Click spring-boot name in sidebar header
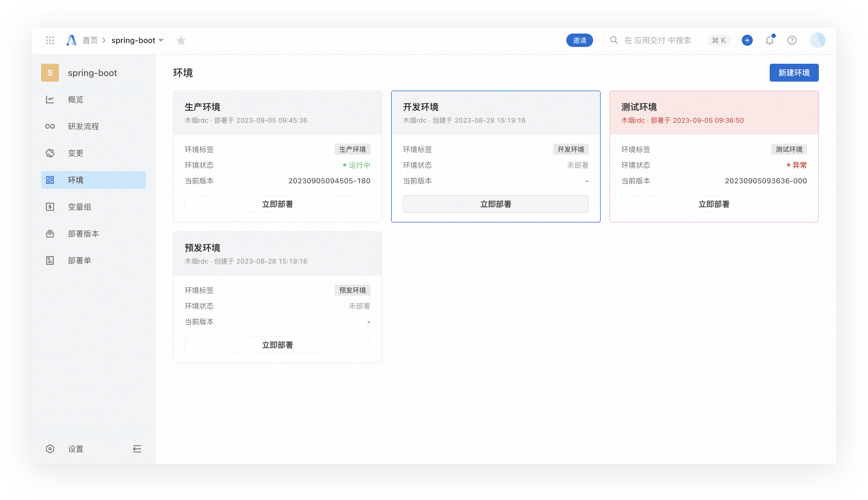The height and width of the screenshot is (500, 868). [x=92, y=73]
